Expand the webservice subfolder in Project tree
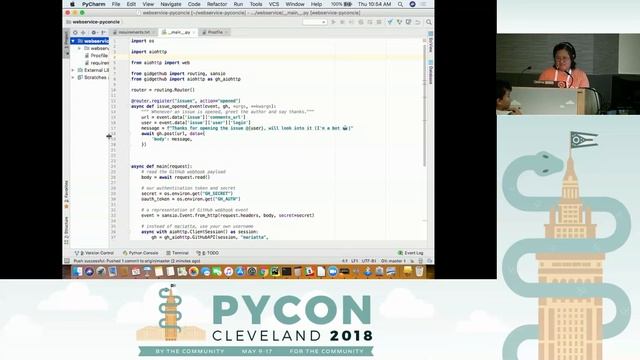The image size is (640, 360). 80,48
